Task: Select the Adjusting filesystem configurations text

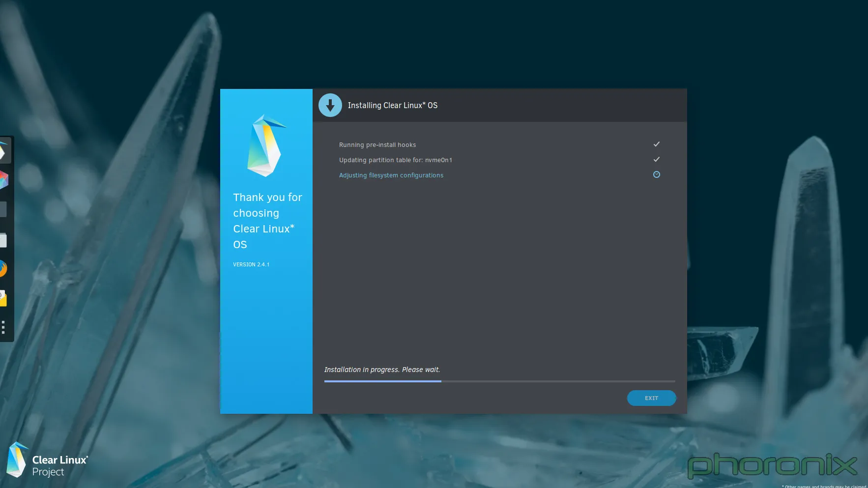Action: coord(391,175)
